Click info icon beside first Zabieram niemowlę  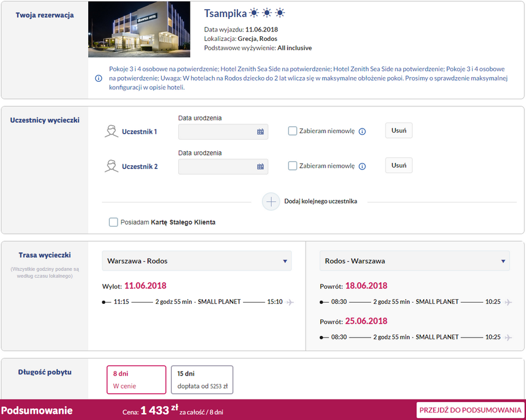click(x=362, y=131)
